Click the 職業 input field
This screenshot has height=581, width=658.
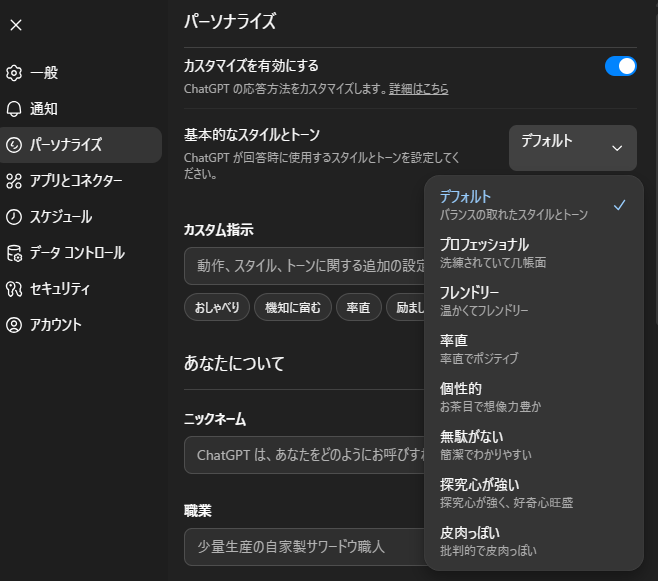click(x=305, y=547)
